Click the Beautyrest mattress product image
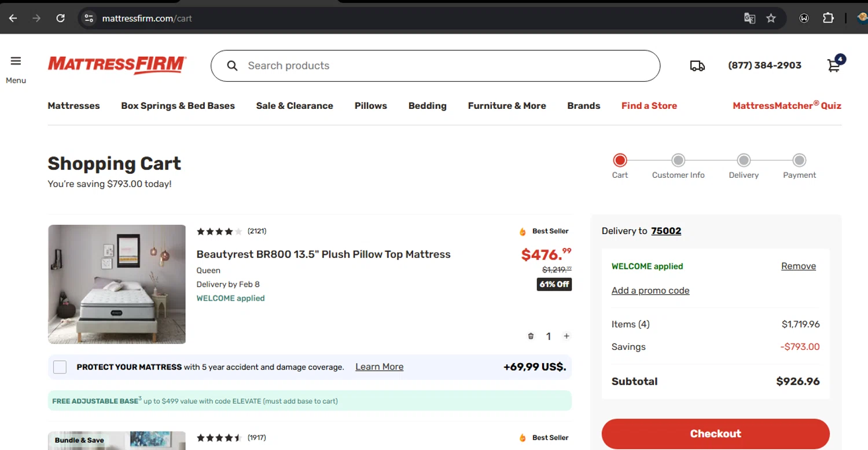 click(x=117, y=284)
